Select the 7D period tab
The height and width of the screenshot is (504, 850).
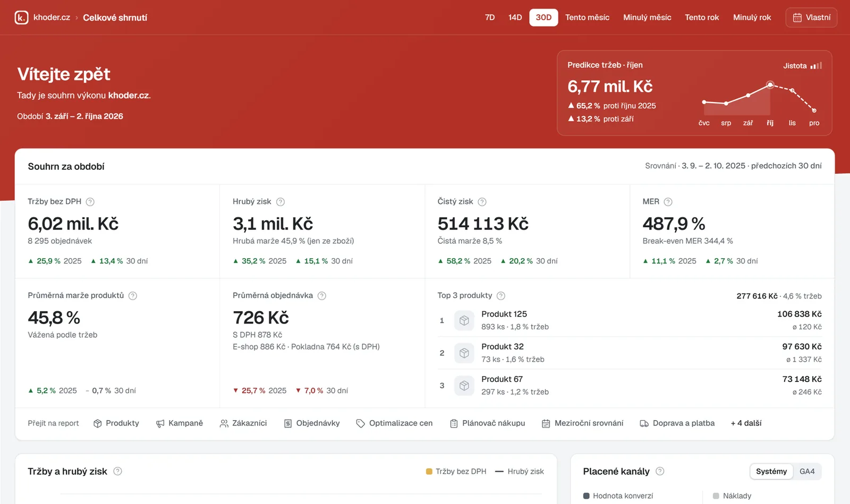click(490, 18)
